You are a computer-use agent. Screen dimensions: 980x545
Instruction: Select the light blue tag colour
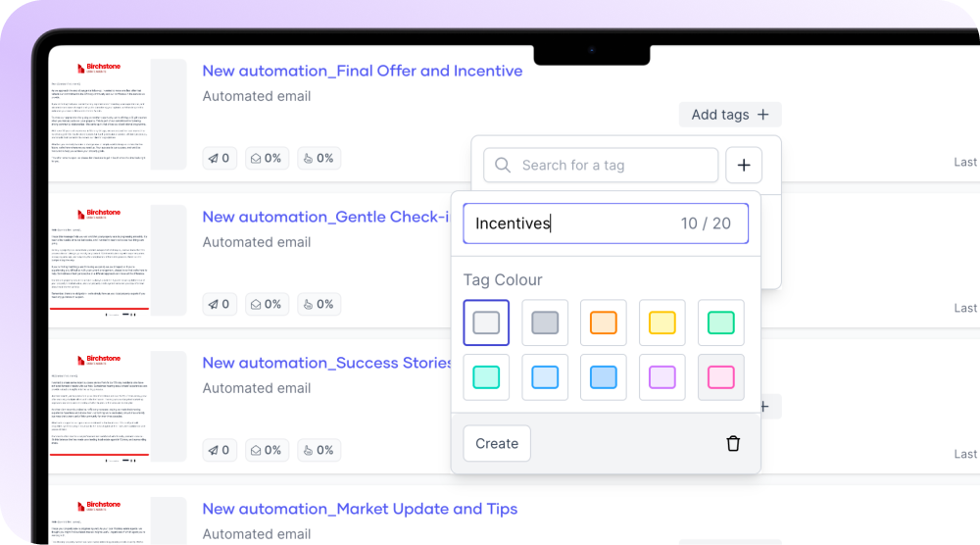point(545,376)
